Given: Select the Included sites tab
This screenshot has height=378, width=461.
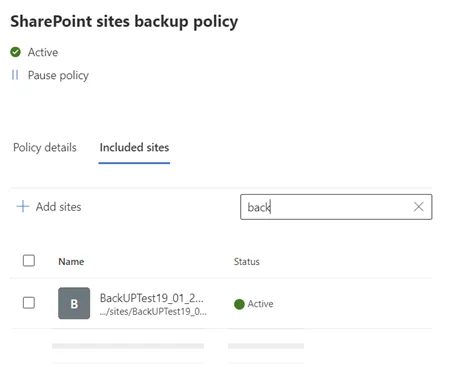Looking at the screenshot, I should [134, 147].
